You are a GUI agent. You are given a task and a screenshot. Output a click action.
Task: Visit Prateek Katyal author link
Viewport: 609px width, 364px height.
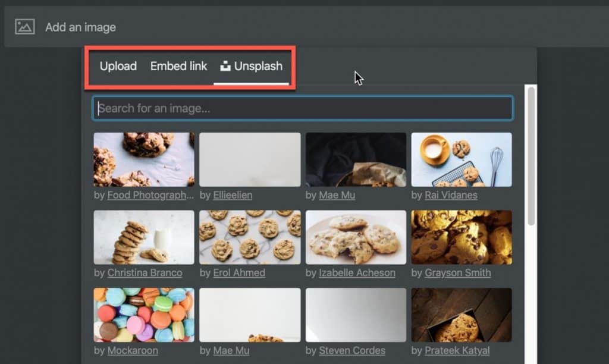click(x=457, y=350)
